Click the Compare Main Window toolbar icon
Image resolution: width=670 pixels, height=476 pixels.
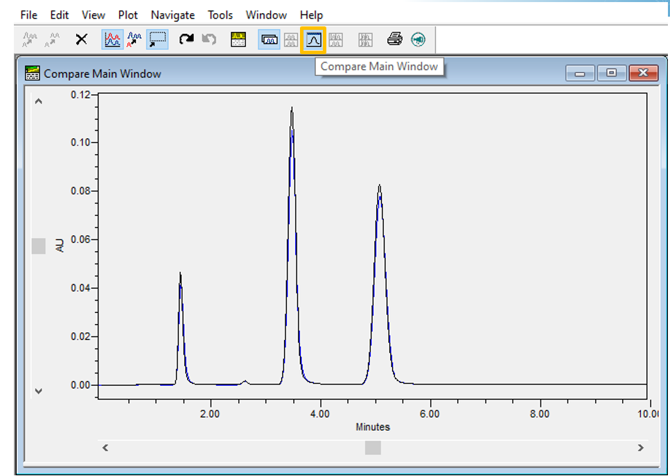(313, 40)
